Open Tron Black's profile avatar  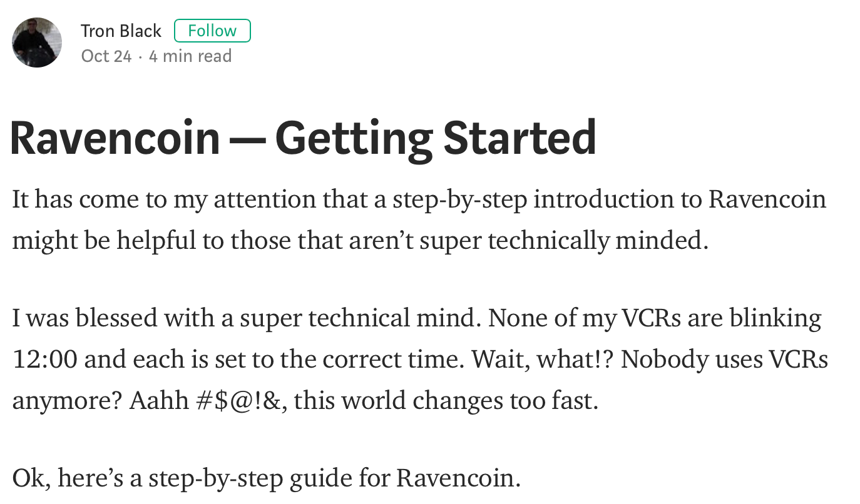click(37, 43)
